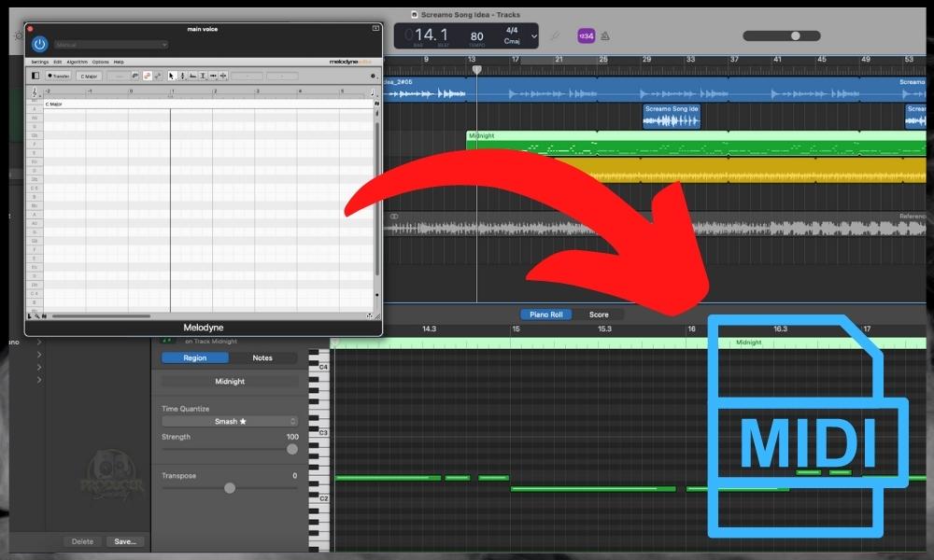
Task: Open the Settings menu in Melodyne
Action: click(39, 62)
